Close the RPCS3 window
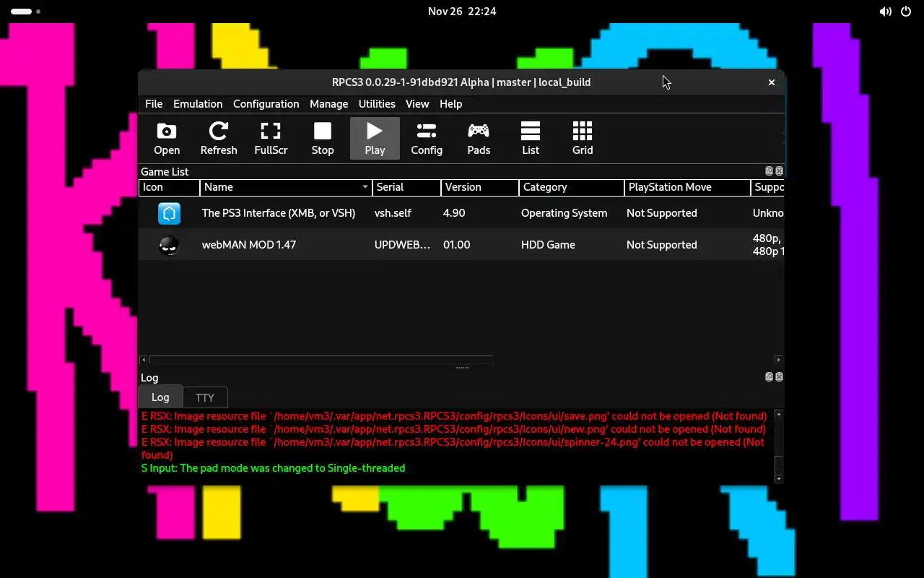Screen dimensions: 924x578 pos(771,82)
